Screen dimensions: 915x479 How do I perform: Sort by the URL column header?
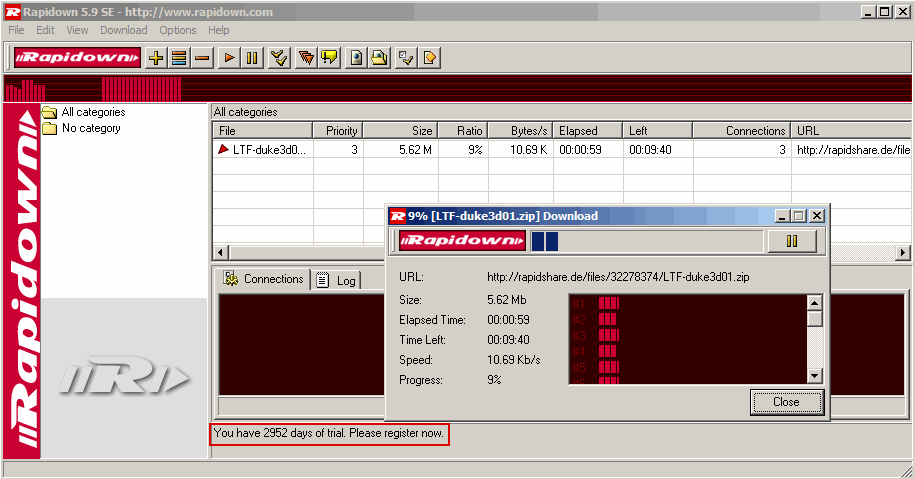point(851,131)
